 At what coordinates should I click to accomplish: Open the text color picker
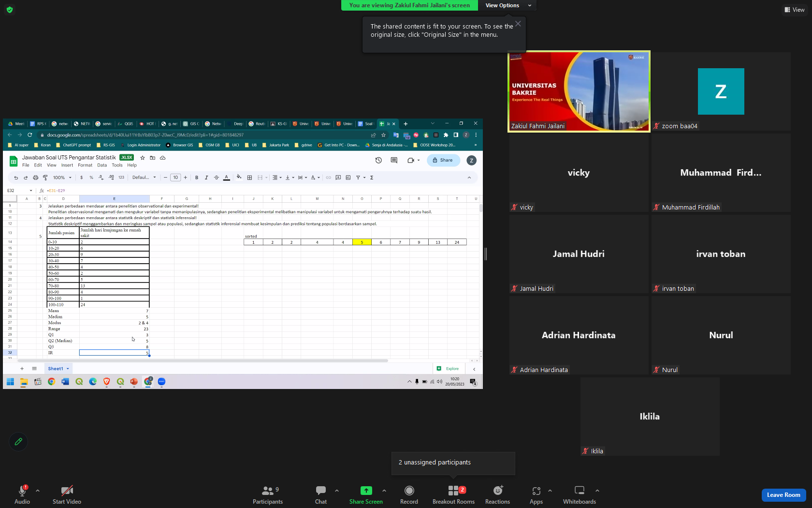(x=226, y=178)
